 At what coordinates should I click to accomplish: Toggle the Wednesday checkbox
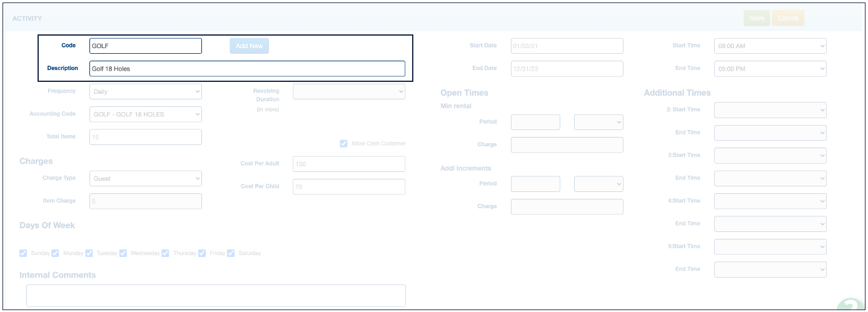tap(123, 253)
